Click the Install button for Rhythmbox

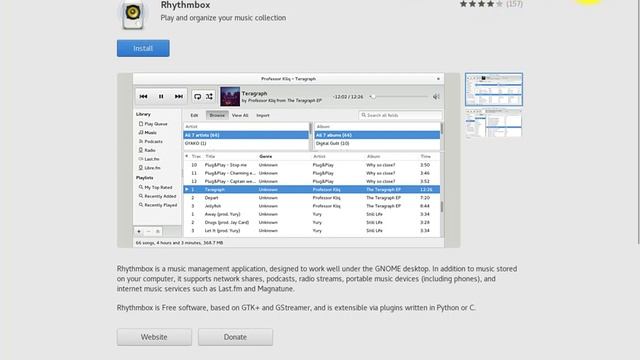pos(143,48)
